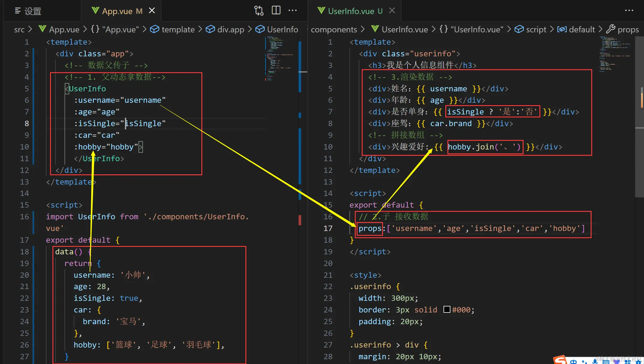Close the UserInfo.vue tab

click(392, 11)
